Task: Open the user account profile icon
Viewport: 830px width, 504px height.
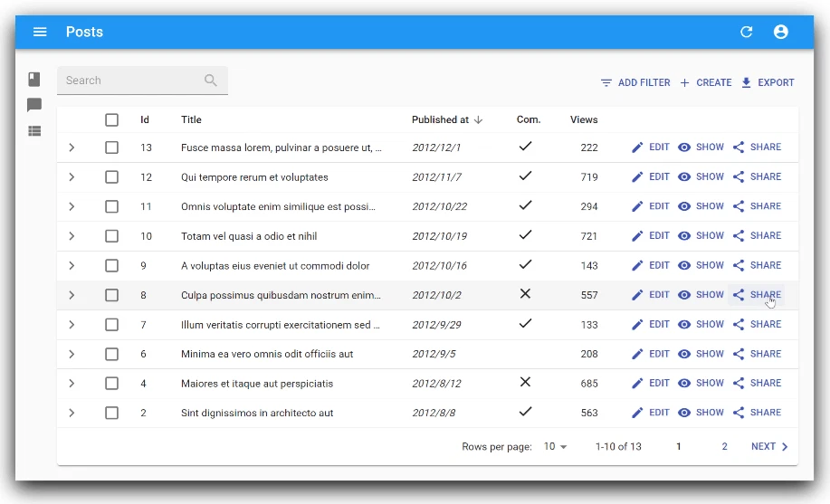Action: click(x=781, y=32)
